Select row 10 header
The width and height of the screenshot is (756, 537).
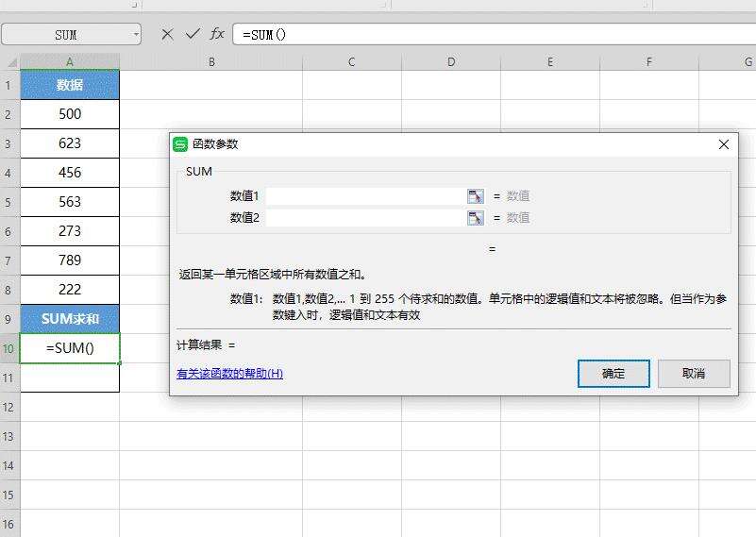click(x=9, y=348)
